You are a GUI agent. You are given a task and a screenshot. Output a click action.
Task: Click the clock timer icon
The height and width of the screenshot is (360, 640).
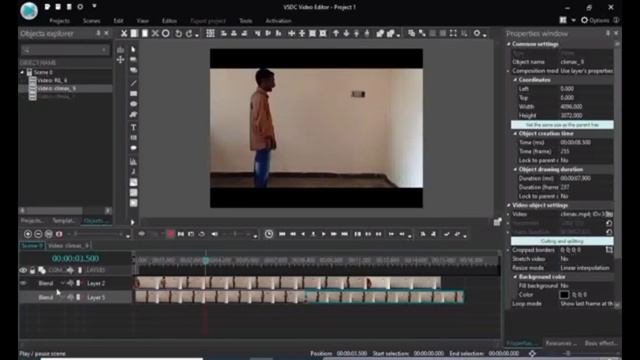pos(269,234)
